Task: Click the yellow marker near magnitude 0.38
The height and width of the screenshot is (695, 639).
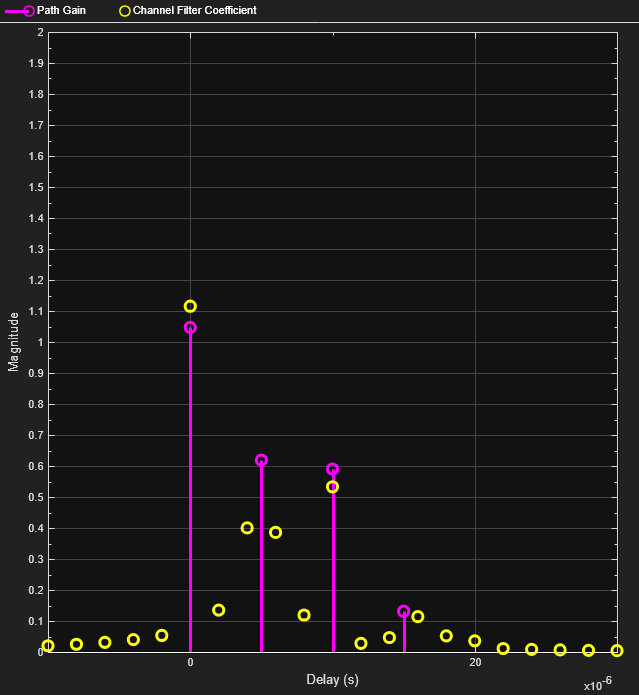Action: [x=276, y=532]
